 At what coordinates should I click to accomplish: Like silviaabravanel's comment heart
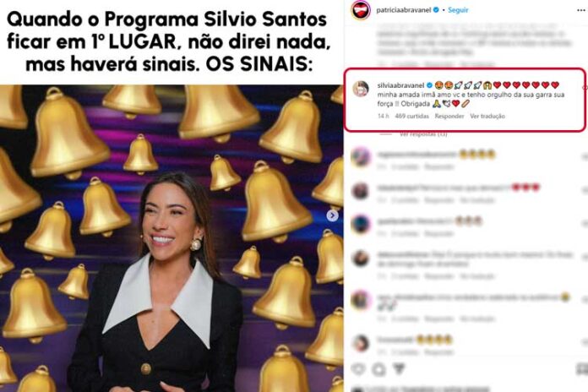point(585,87)
